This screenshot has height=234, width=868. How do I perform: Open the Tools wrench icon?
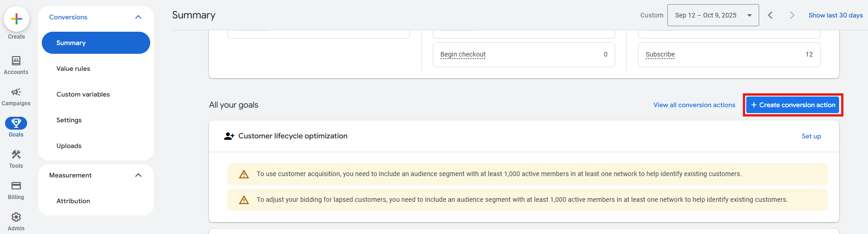pyautogui.click(x=16, y=154)
